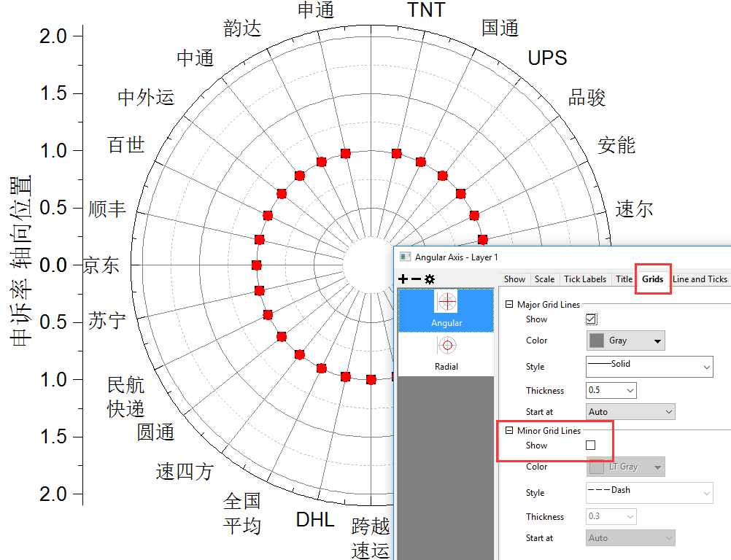Viewport: 731px width, 560px height.
Task: Switch to the Scale tab
Action: pos(544,279)
